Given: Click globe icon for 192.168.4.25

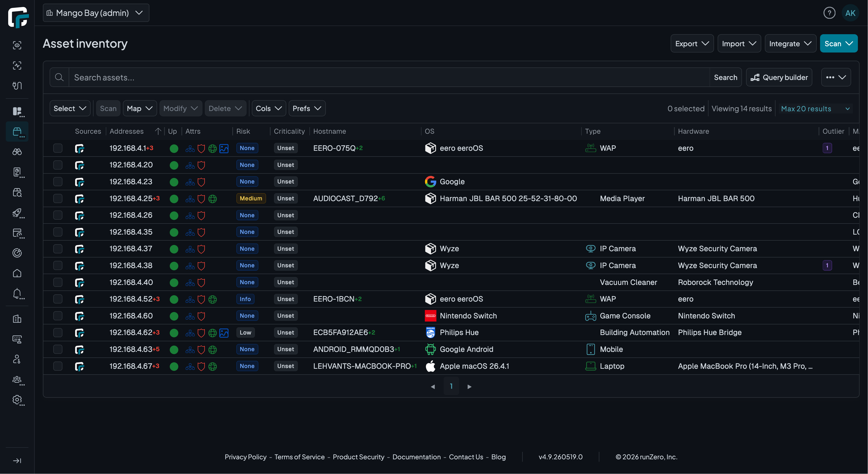Looking at the screenshot, I should point(212,199).
